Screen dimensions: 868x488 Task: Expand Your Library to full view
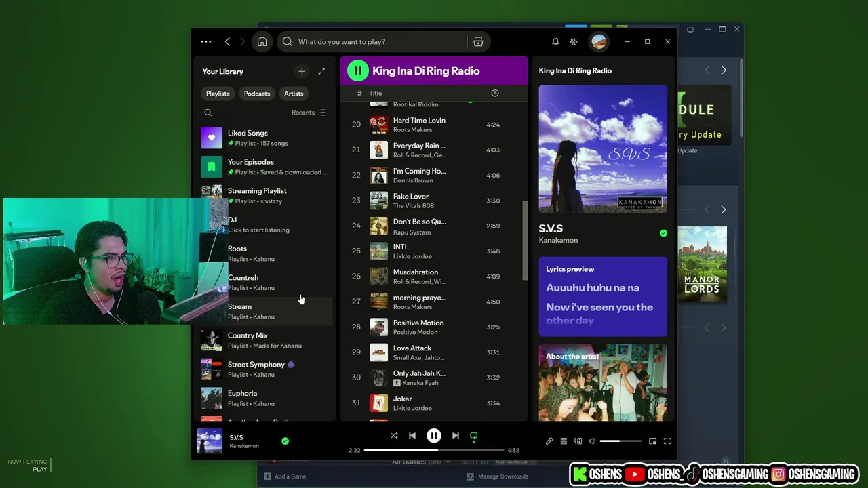pyautogui.click(x=321, y=71)
